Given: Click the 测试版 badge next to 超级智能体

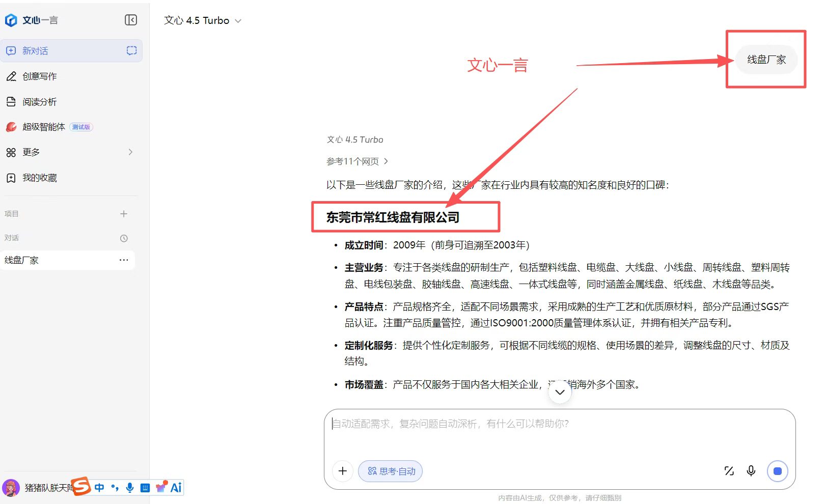Looking at the screenshot, I should coord(81,127).
